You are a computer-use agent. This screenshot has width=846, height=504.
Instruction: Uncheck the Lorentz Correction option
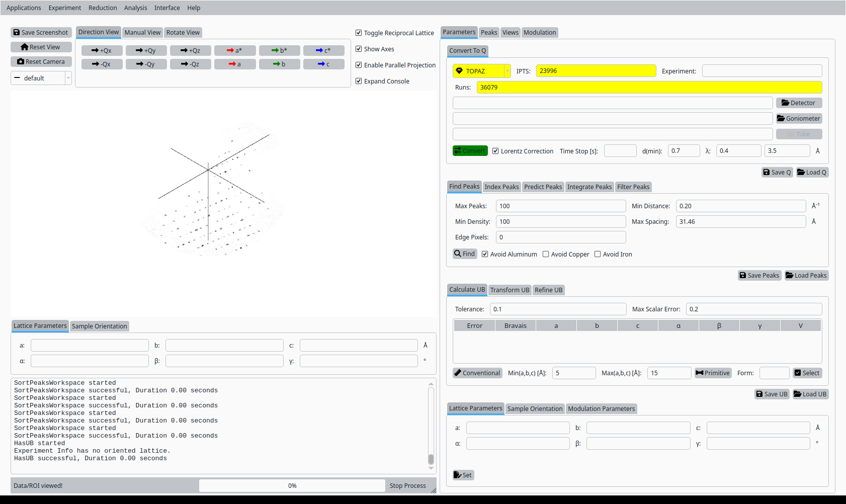[495, 151]
